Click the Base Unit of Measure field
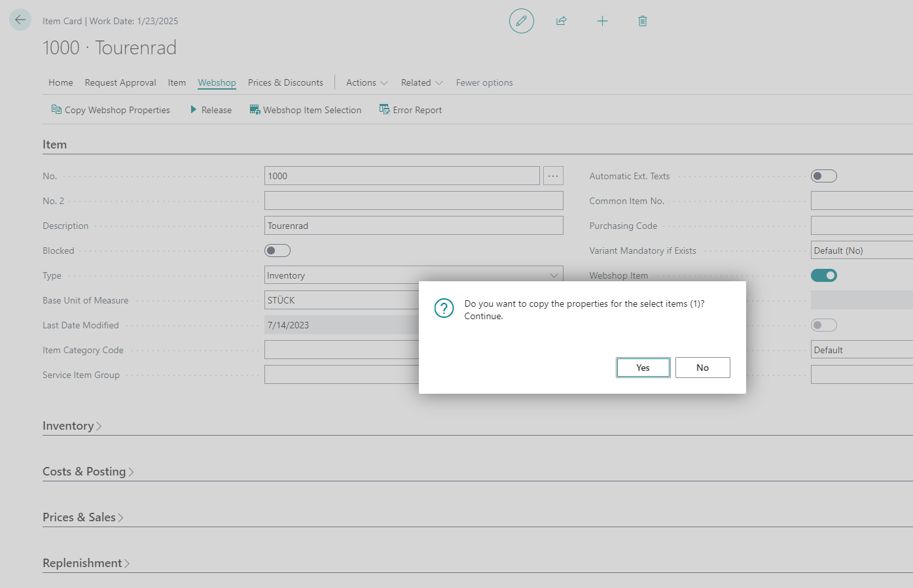 (342, 300)
